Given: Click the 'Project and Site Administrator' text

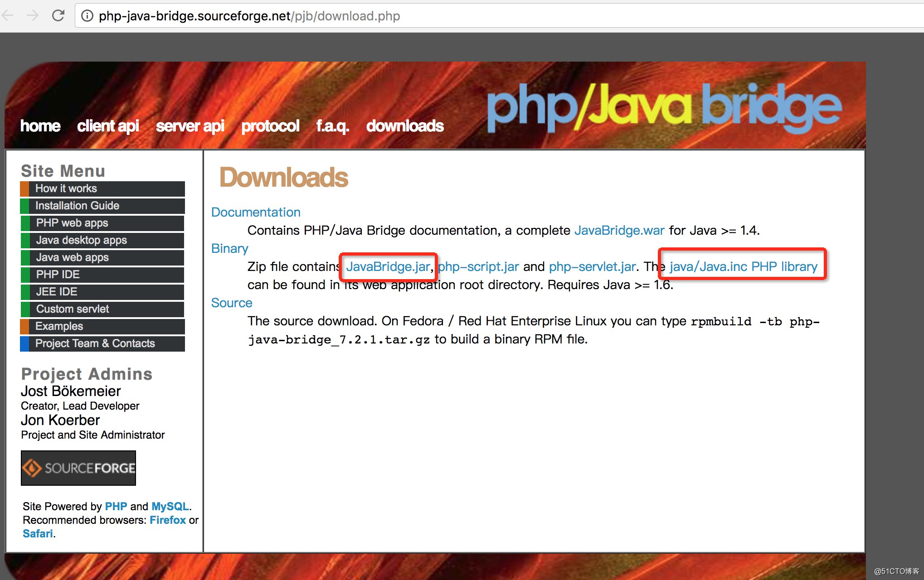Looking at the screenshot, I should tap(93, 435).
